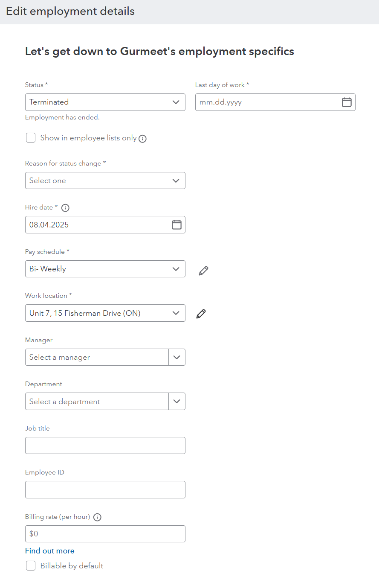The height and width of the screenshot is (588, 379).
Task: Click the Billing rate per hour field
Action: [105, 534]
